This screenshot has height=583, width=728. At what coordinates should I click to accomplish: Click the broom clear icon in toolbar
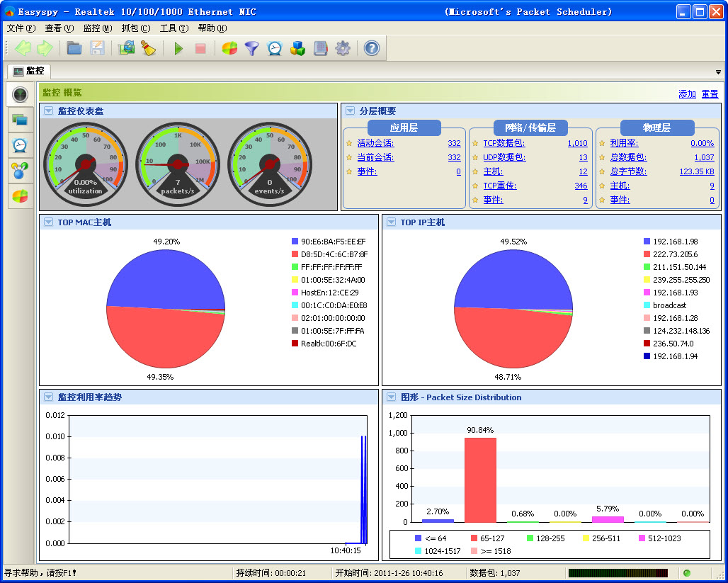click(x=148, y=48)
